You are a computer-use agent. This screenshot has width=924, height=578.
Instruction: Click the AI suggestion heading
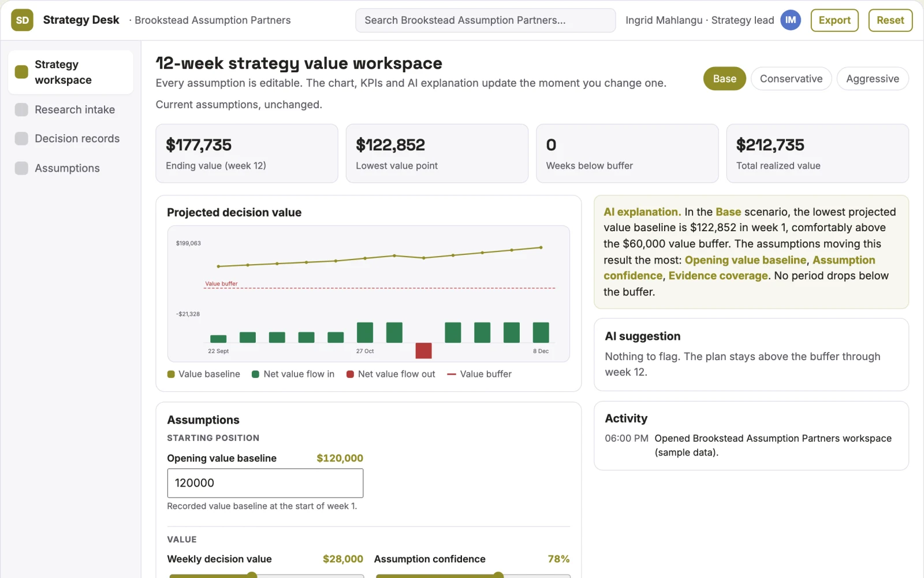642,336
